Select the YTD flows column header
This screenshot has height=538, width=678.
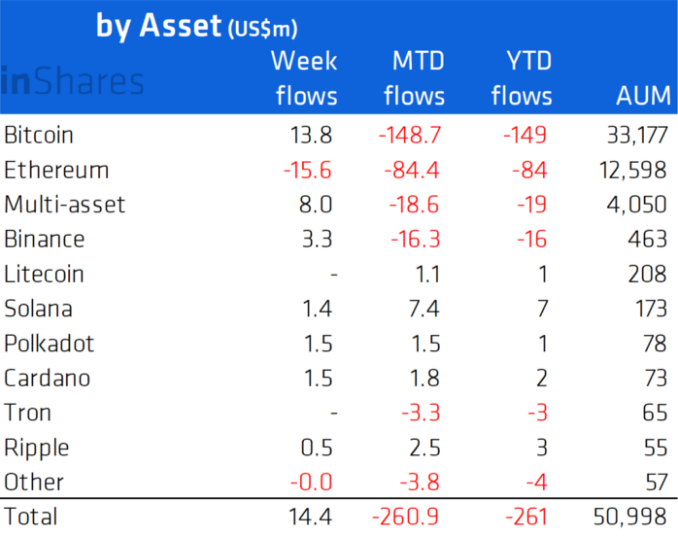click(x=521, y=78)
